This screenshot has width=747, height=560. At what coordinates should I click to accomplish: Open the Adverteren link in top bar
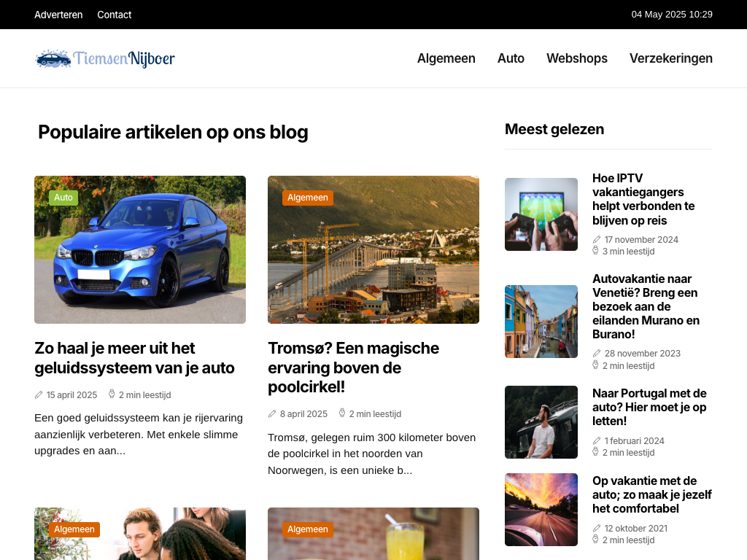pos(58,15)
